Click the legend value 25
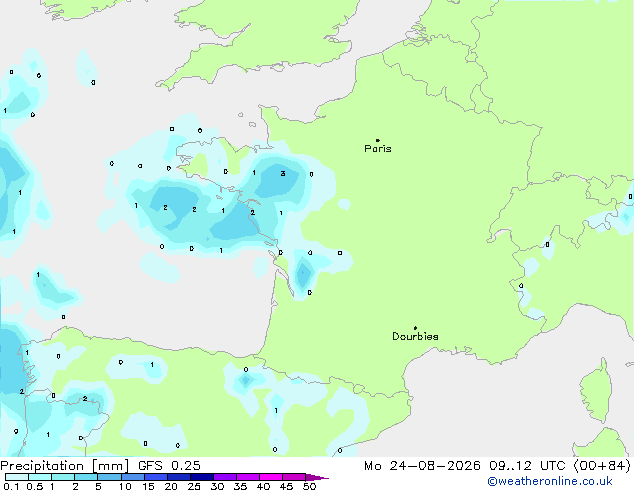 click(x=194, y=486)
